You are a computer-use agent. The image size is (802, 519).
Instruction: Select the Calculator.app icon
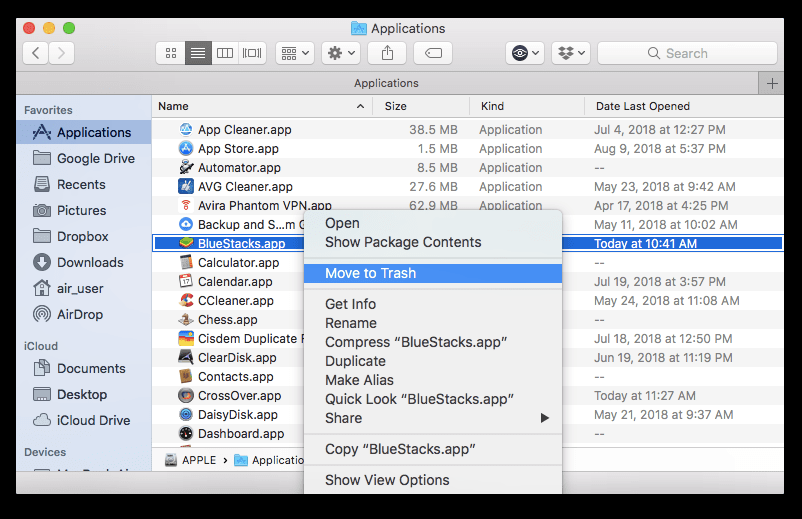pos(186,262)
